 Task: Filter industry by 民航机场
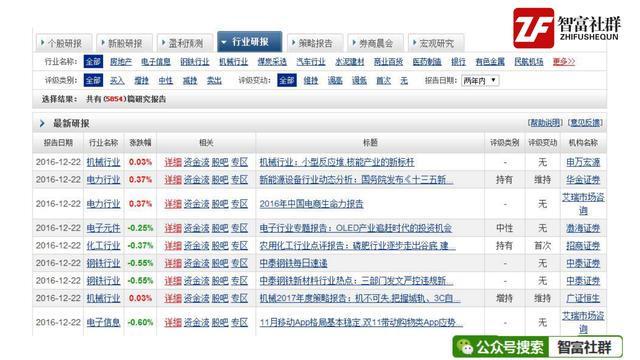529,62
